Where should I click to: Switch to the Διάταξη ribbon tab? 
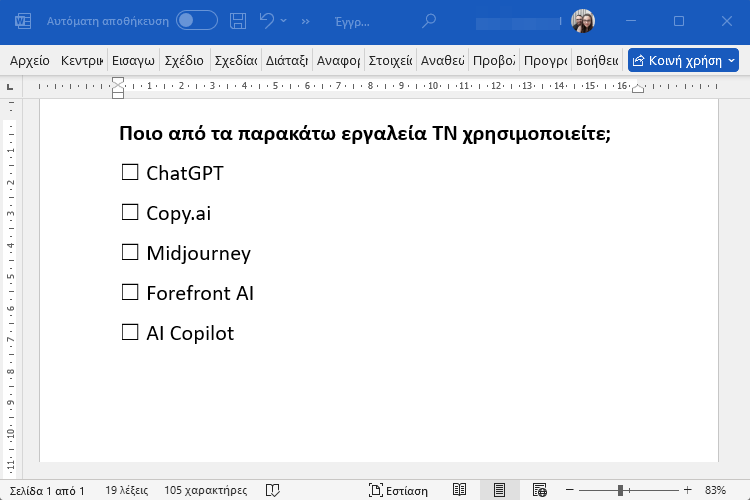287,61
